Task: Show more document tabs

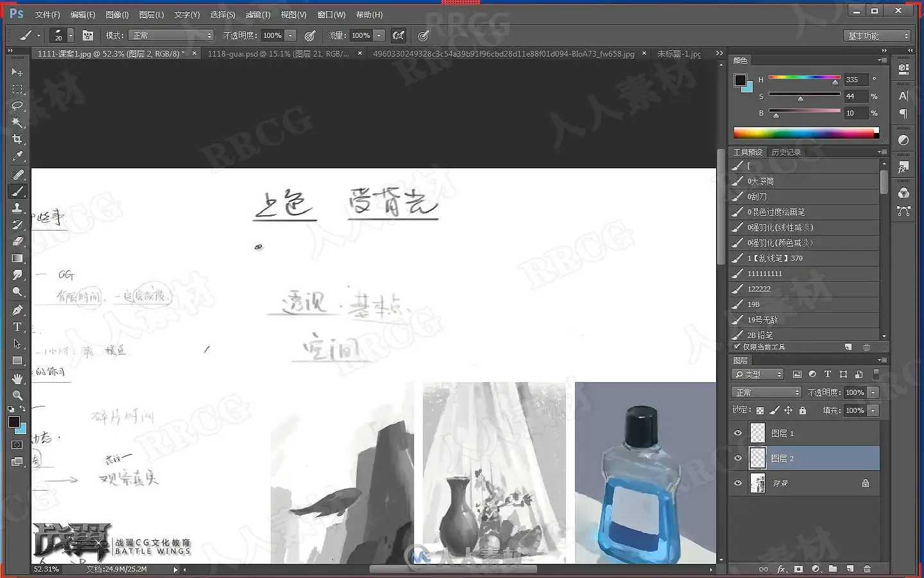Action: point(719,53)
